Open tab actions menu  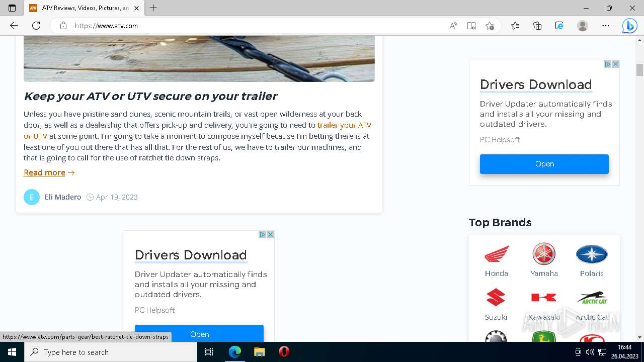12,8
